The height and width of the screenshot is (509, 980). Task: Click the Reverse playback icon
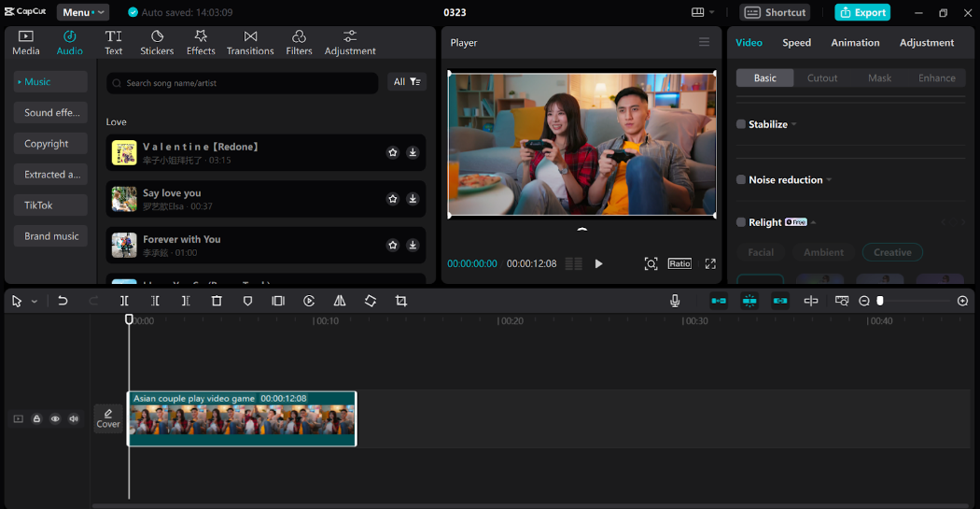309,301
